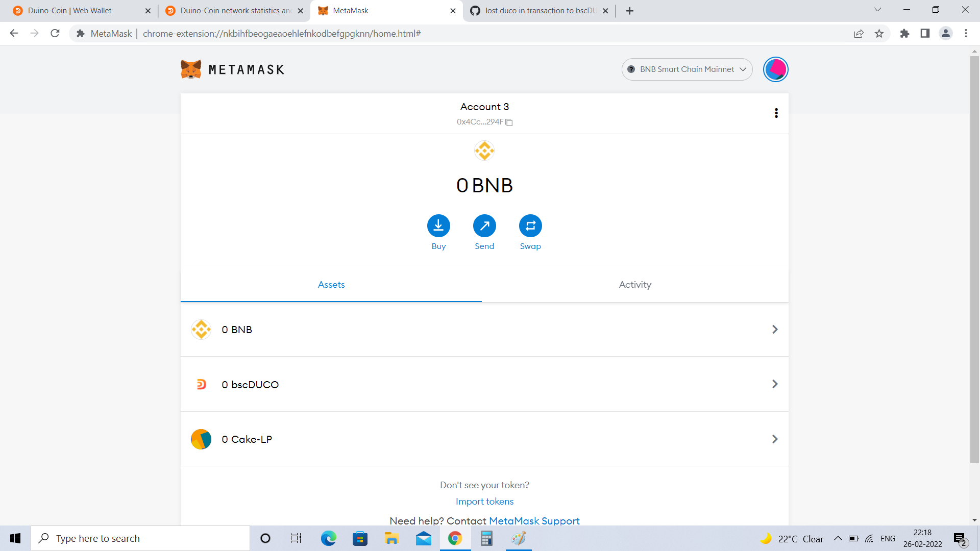This screenshot has width=980, height=551.
Task: Switch to the Activity tab
Action: (x=634, y=284)
